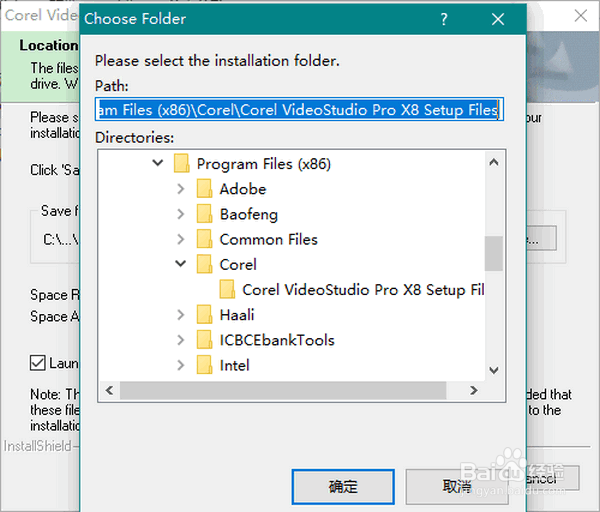Expand the ICBCEbankTools folder node
600x512 pixels.
(x=181, y=340)
